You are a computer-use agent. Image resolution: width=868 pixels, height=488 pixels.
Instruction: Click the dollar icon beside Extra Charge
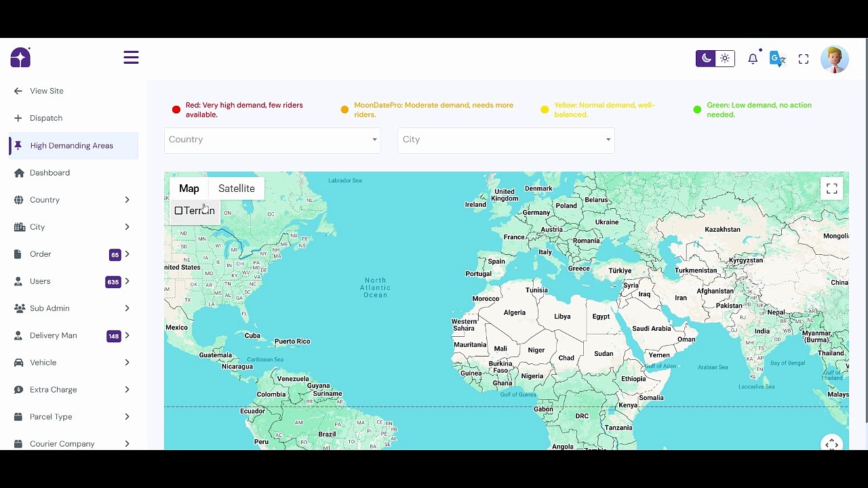[18, 390]
